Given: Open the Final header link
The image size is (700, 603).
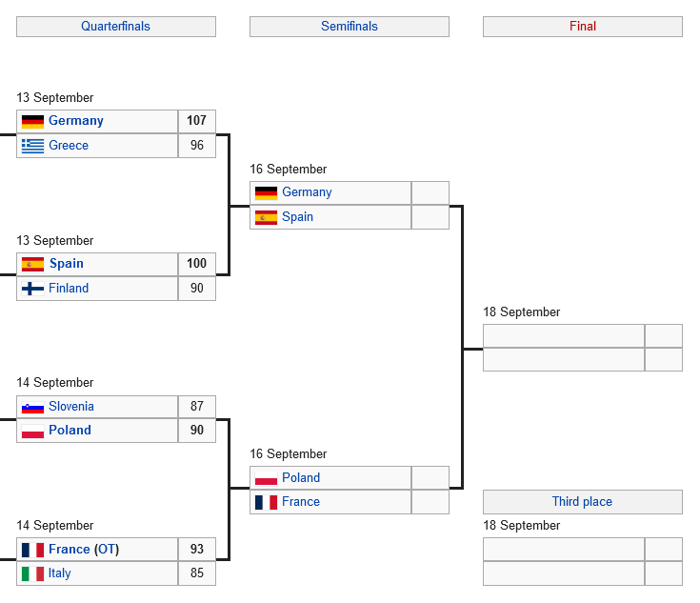Looking at the screenshot, I should pos(582,27).
